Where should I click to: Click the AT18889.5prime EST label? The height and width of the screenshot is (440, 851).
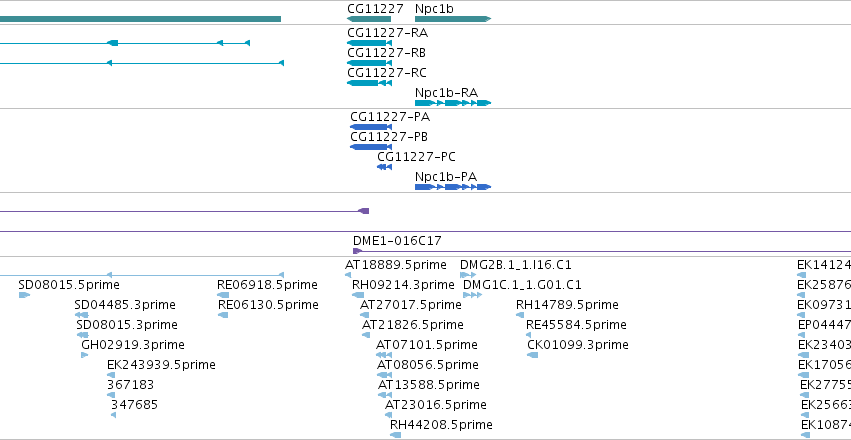click(396, 265)
